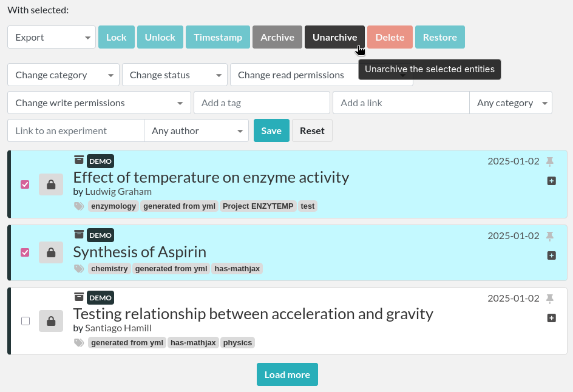This screenshot has width=573, height=392.
Task: Click lock icon on Testing relationship experiment
Action: click(x=51, y=321)
